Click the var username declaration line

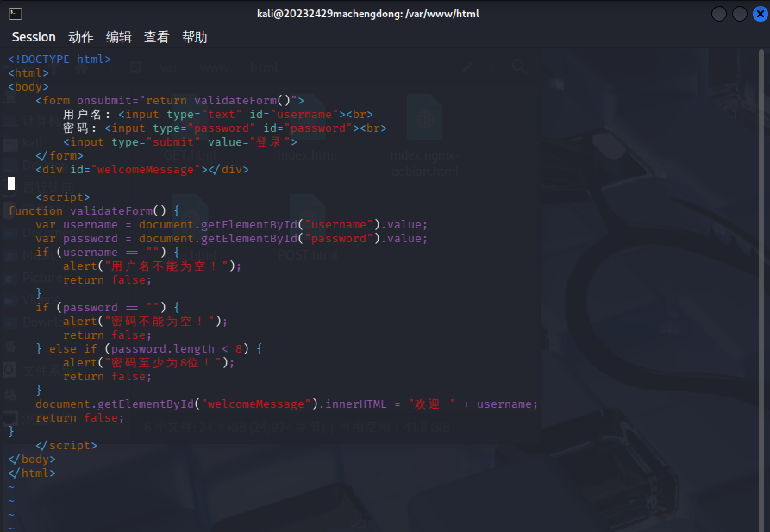click(x=232, y=224)
